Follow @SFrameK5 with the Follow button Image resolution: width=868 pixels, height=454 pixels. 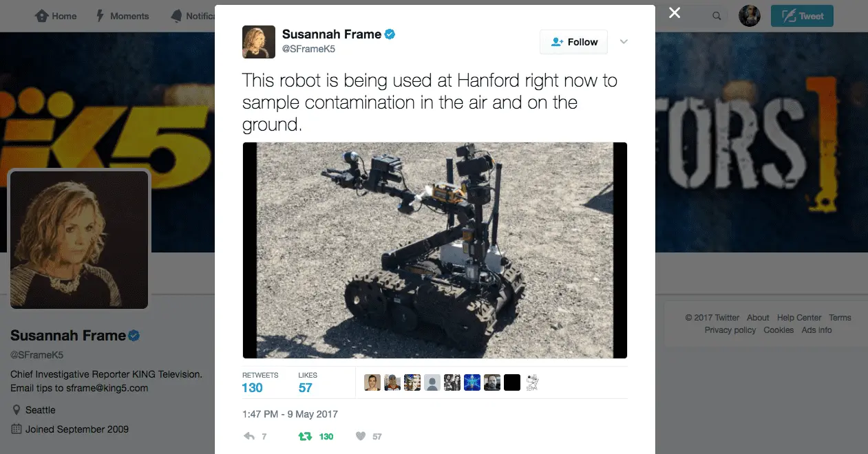click(574, 42)
